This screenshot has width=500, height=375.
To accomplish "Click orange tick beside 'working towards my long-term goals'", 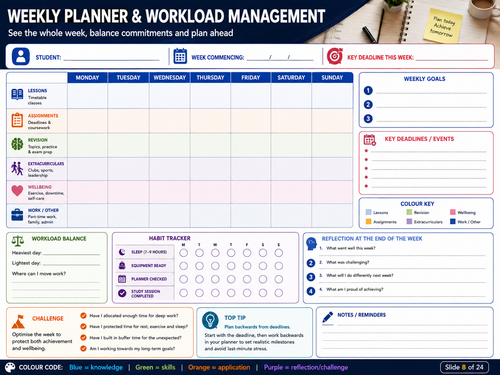I will tap(83, 348).
